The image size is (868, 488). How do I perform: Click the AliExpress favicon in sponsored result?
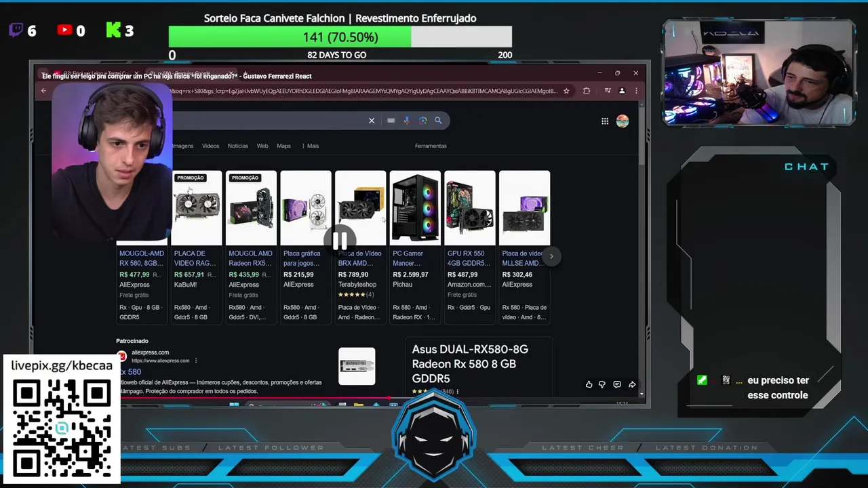click(x=122, y=356)
